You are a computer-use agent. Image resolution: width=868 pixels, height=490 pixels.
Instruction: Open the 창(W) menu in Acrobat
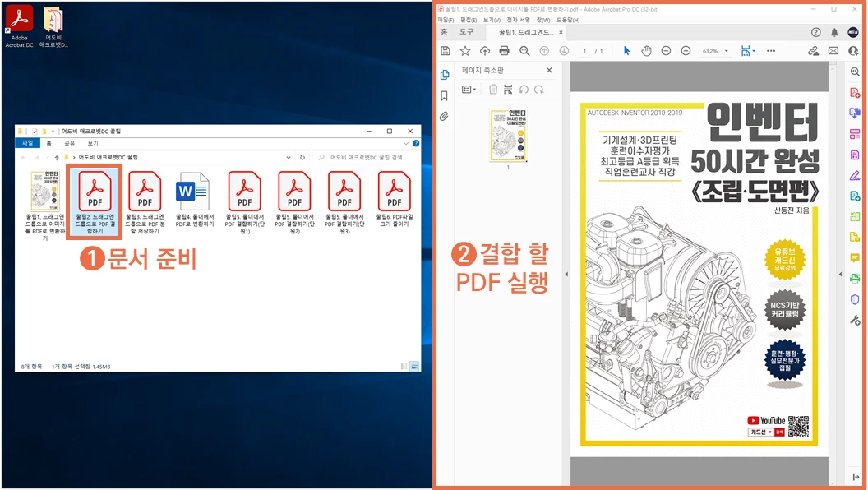tap(543, 20)
